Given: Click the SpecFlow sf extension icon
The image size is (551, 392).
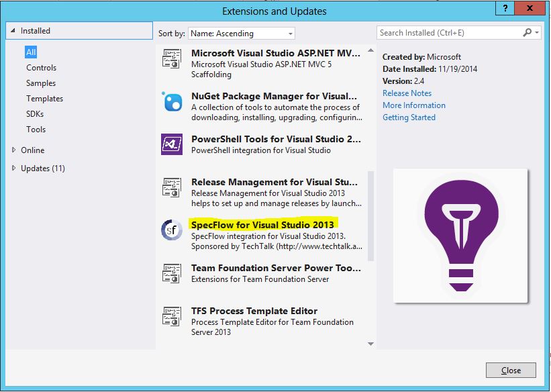Looking at the screenshot, I should pos(172,230).
